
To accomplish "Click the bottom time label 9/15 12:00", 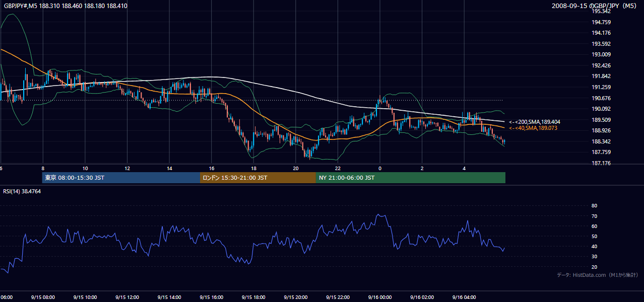I will tap(127, 297).
